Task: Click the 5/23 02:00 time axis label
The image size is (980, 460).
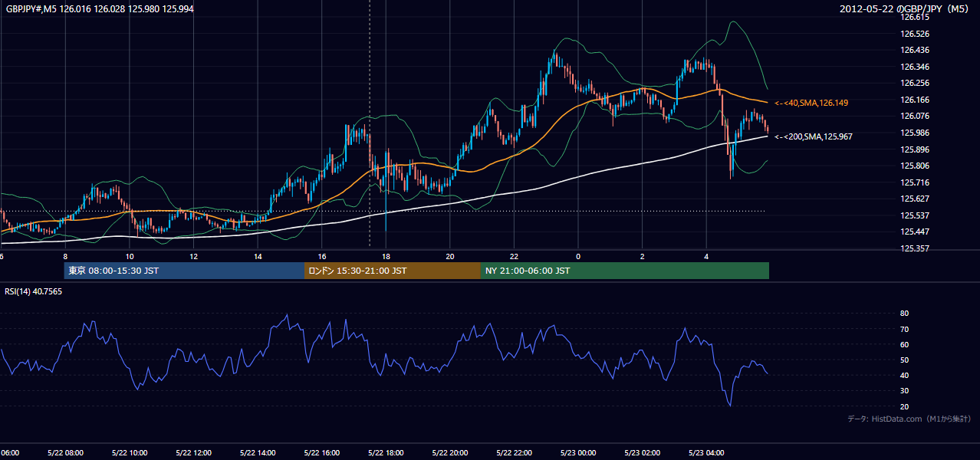Action: click(x=642, y=452)
